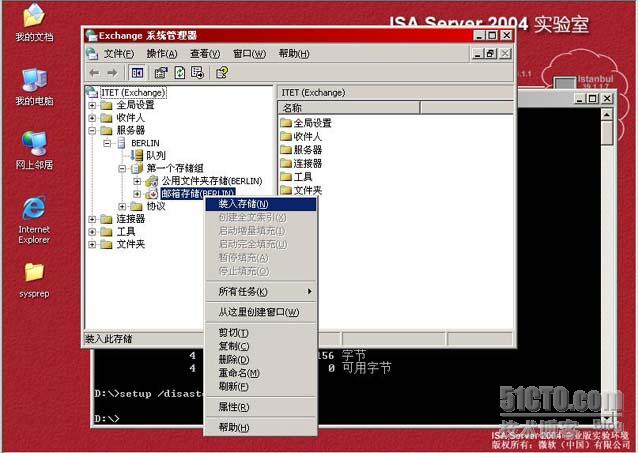Click the Back arrow toolbar button
Screen dimensions: 638x453
click(x=94, y=72)
